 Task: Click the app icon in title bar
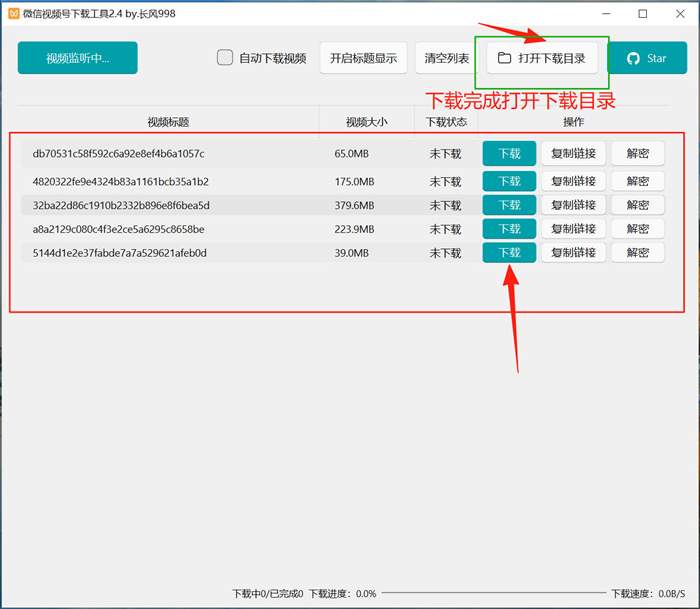[x=14, y=13]
